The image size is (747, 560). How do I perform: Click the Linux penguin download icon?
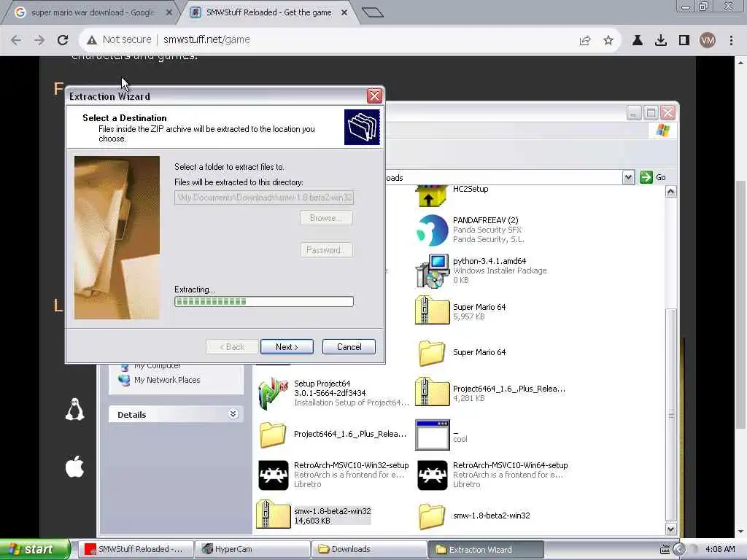tap(75, 410)
